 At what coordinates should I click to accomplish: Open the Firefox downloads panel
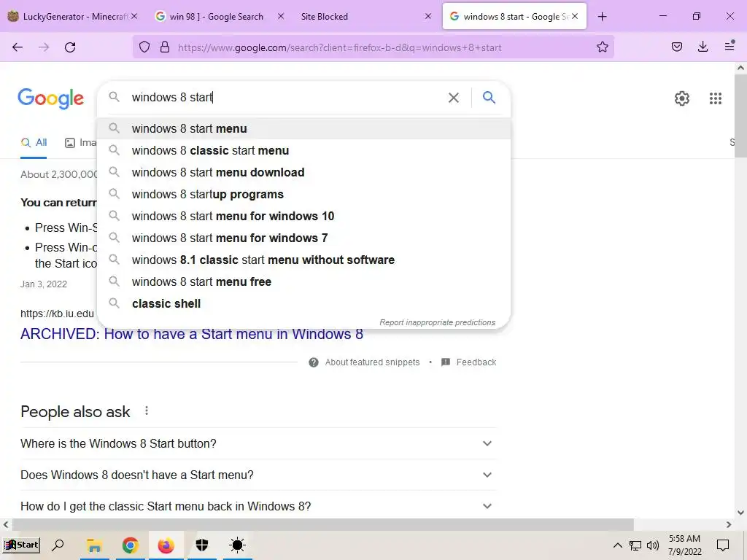[x=703, y=47]
